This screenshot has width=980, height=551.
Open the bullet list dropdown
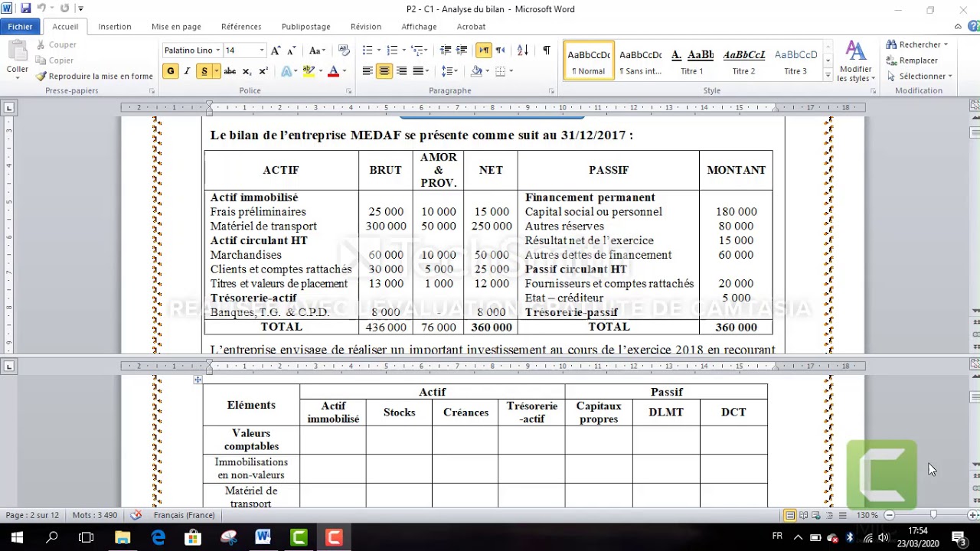click(377, 50)
